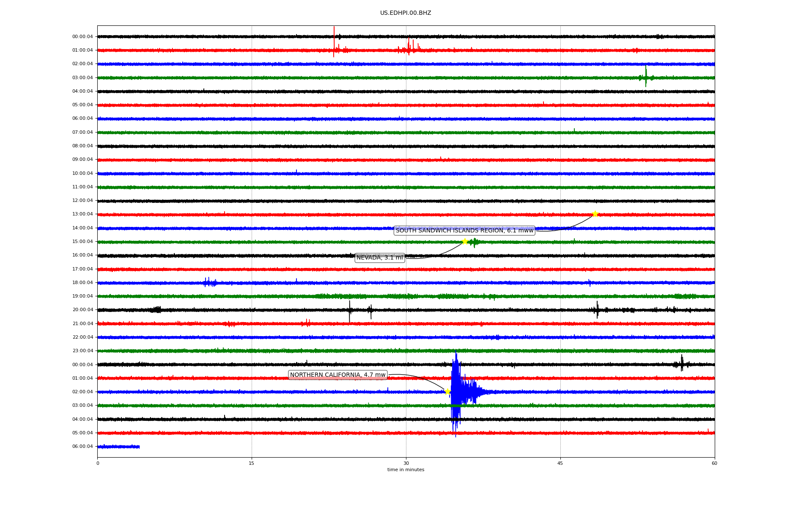Click the '15:00:04' trace time label

pos(82,241)
